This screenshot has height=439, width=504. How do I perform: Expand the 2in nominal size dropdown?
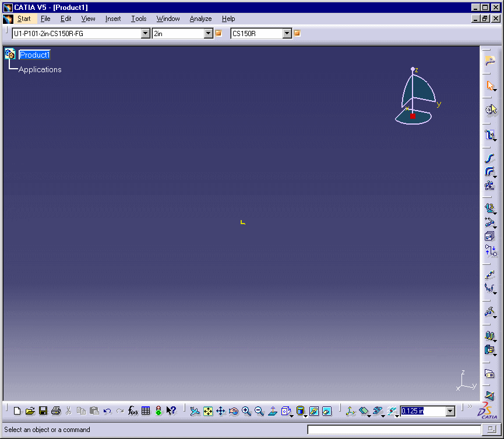pos(209,34)
